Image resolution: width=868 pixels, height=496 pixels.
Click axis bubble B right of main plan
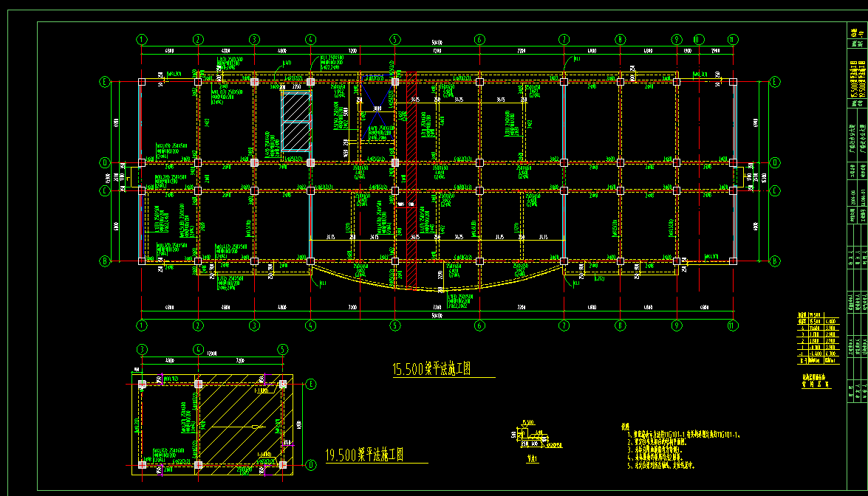tap(775, 261)
